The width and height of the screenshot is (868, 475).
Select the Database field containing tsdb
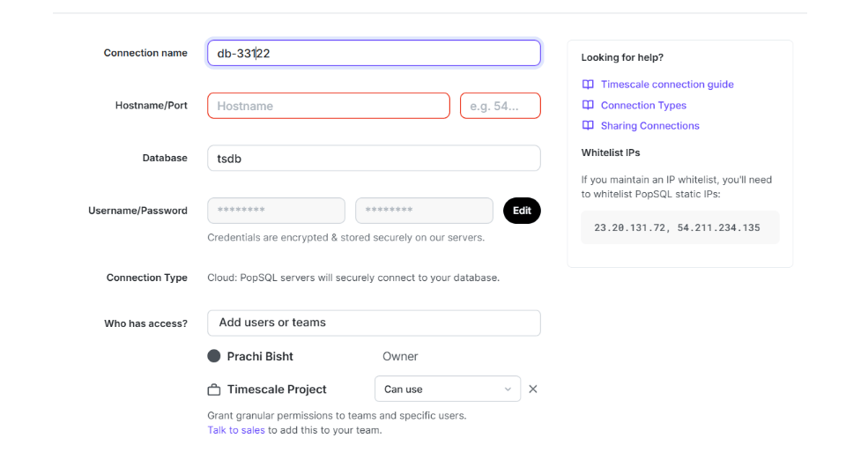(374, 159)
